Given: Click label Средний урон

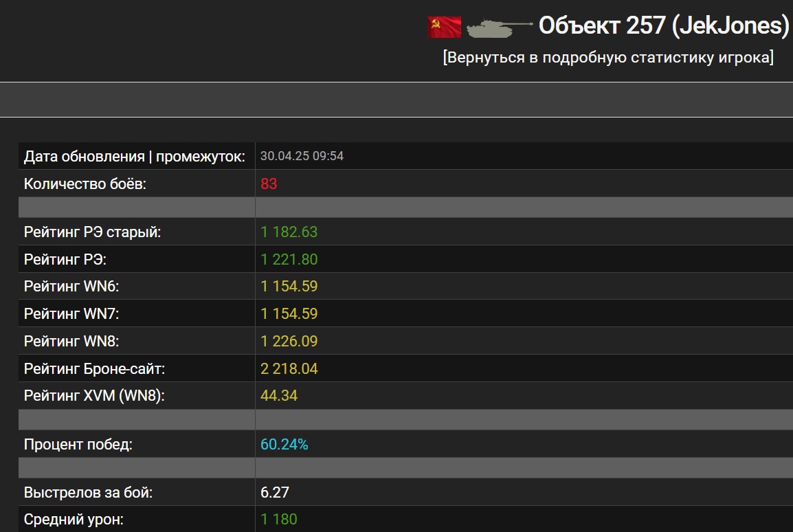Looking at the screenshot, I should tap(74, 520).
